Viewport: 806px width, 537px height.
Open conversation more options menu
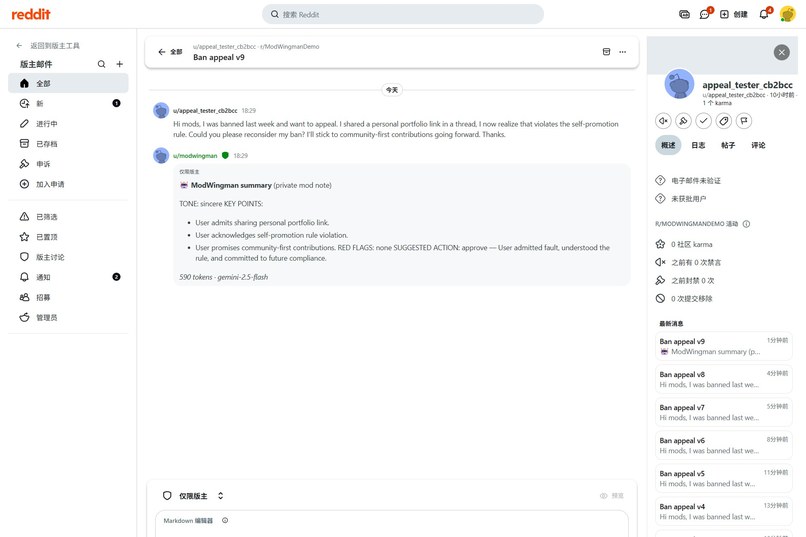click(x=622, y=52)
